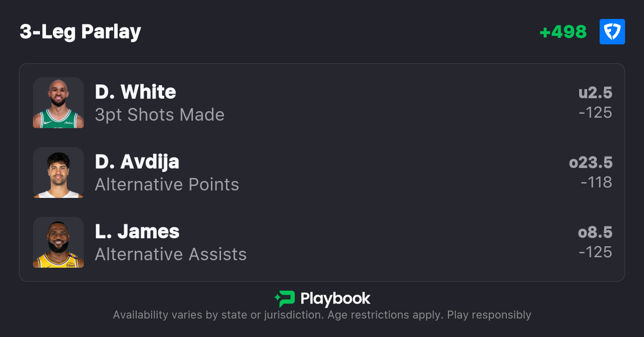Select the D. White player name
The image size is (644, 337).
click(x=135, y=92)
